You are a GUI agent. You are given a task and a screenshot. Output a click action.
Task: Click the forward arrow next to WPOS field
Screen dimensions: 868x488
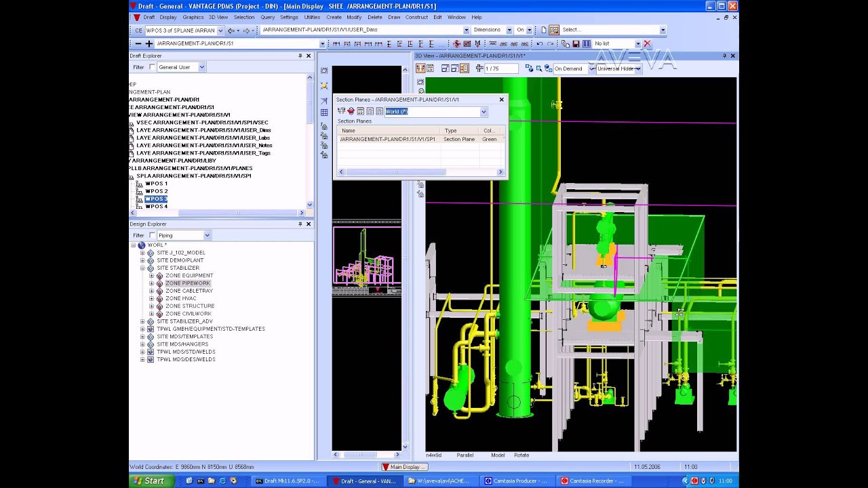point(246,30)
